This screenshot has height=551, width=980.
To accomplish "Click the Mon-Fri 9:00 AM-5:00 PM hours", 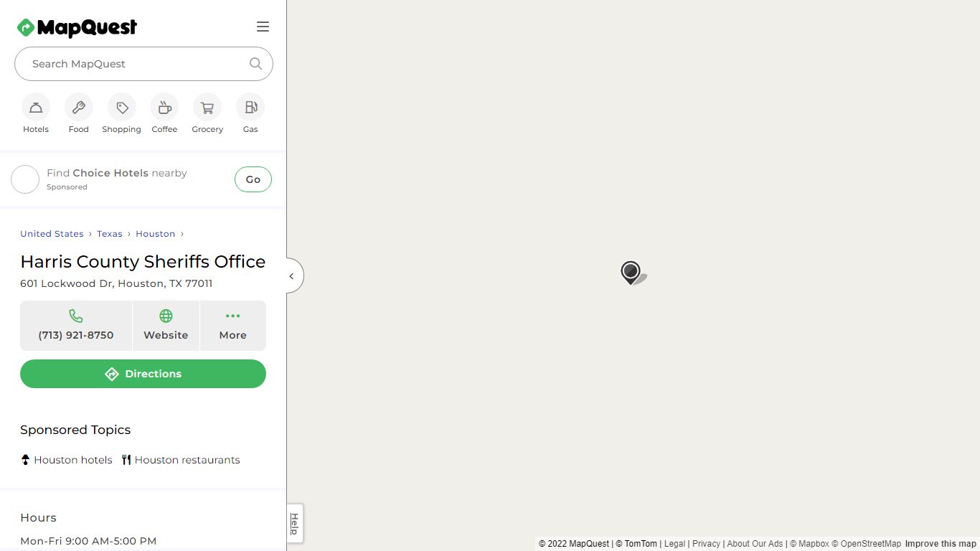I will tap(88, 541).
